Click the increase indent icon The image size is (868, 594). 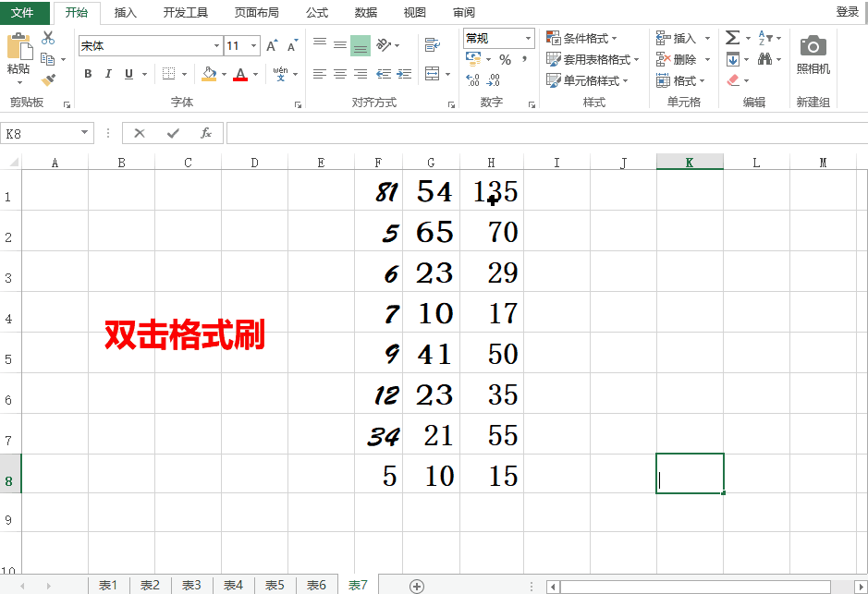click(x=404, y=74)
